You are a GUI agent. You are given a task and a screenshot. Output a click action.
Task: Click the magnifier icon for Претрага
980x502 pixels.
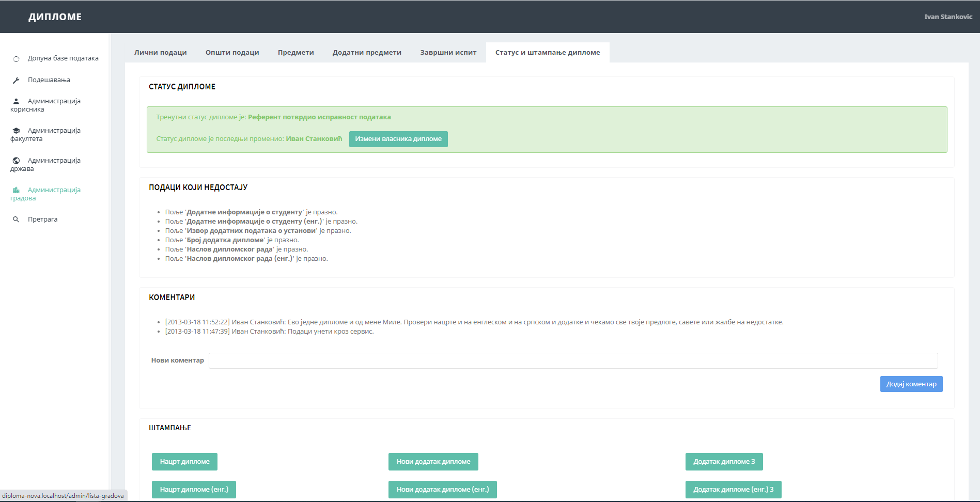tap(16, 220)
